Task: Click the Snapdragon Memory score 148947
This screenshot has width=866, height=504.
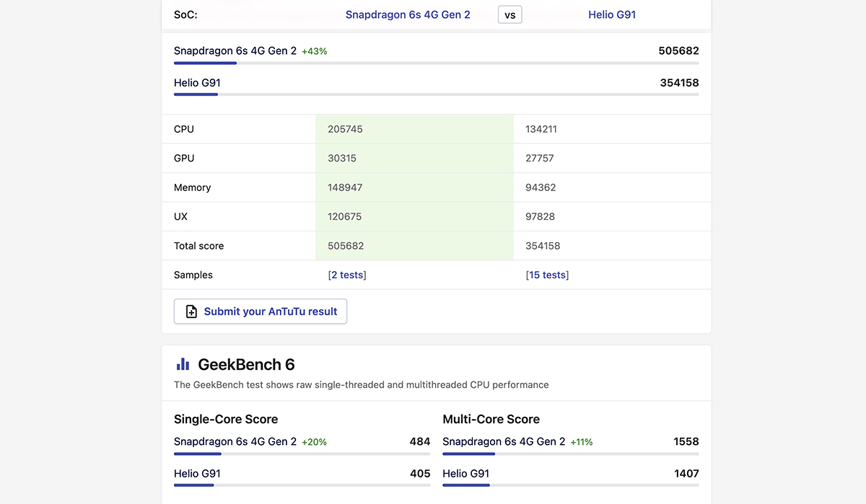Action: tap(345, 187)
